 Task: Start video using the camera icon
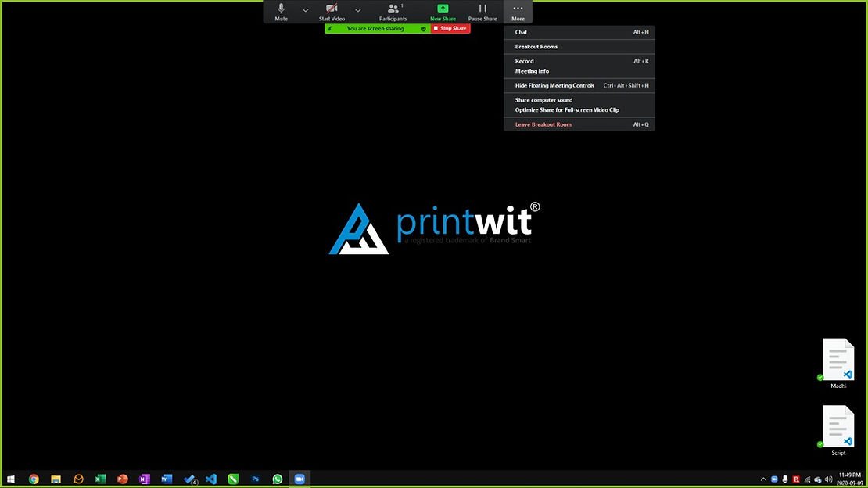point(332,11)
